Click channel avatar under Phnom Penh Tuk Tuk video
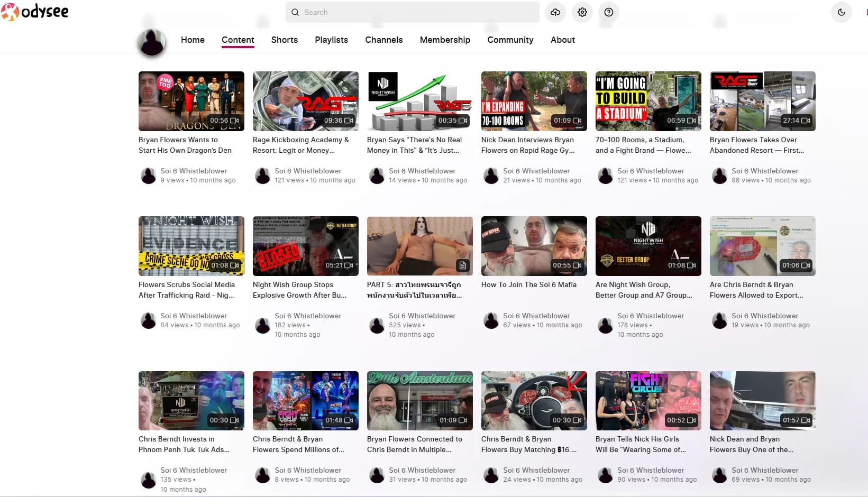 point(148,480)
